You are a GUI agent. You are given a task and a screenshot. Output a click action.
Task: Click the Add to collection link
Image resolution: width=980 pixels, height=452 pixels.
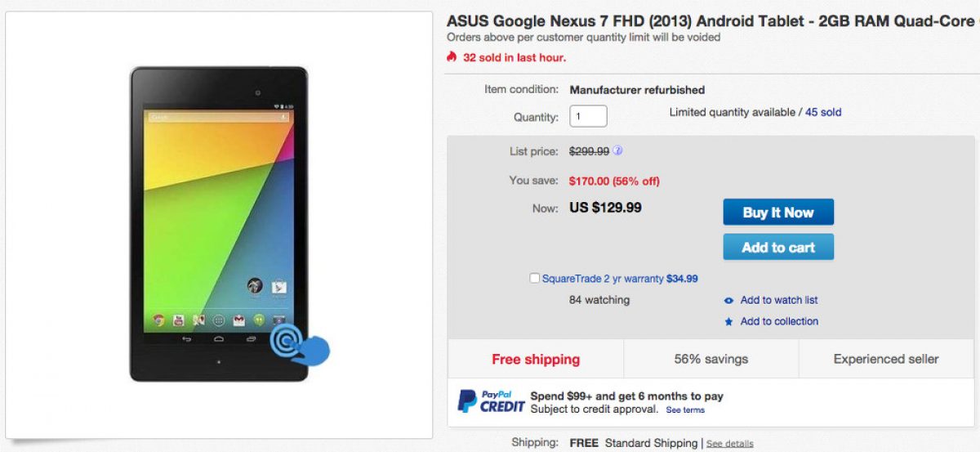point(779,321)
